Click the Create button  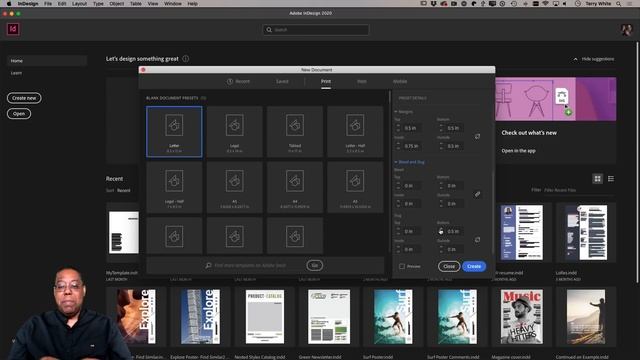coord(474,267)
